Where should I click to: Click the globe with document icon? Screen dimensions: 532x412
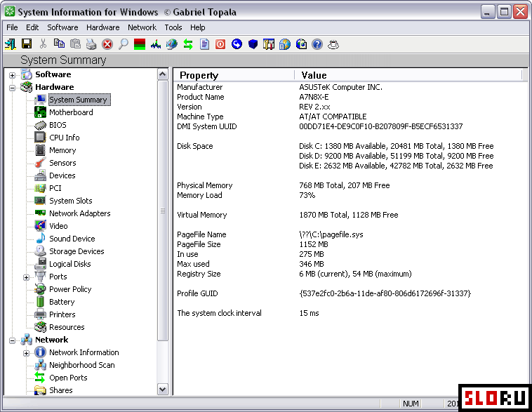285,44
